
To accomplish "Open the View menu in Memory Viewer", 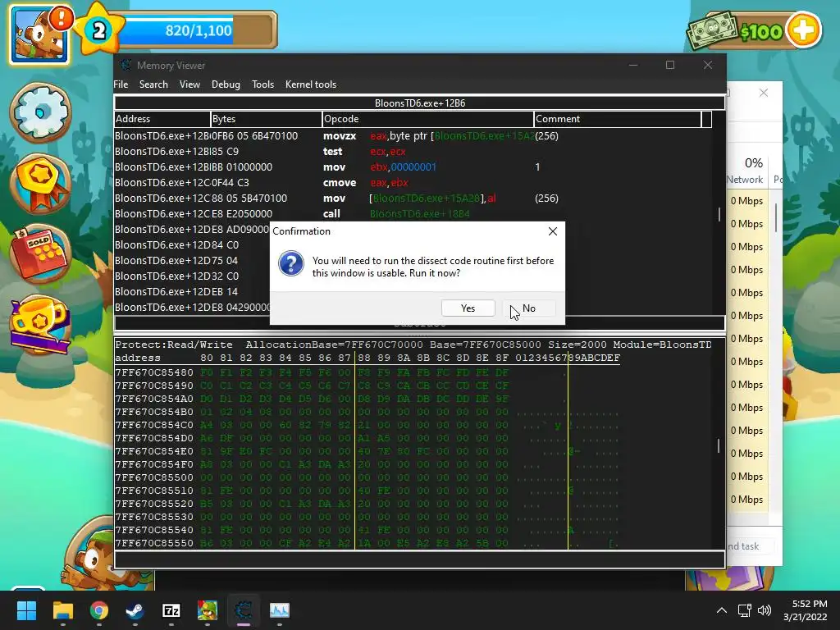I will pyautogui.click(x=189, y=84).
